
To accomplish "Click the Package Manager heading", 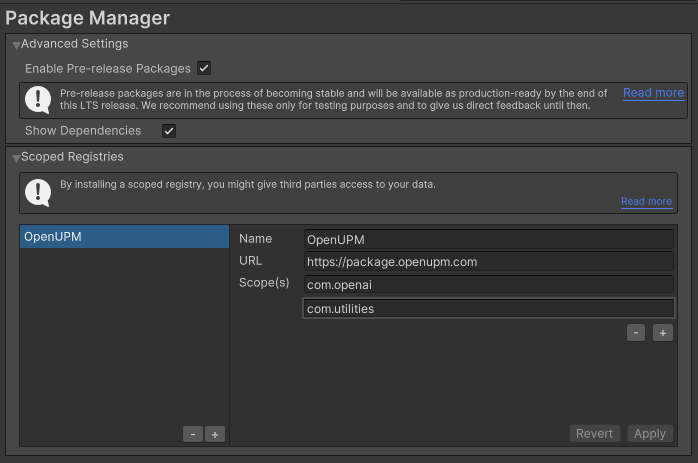I will (87, 17).
